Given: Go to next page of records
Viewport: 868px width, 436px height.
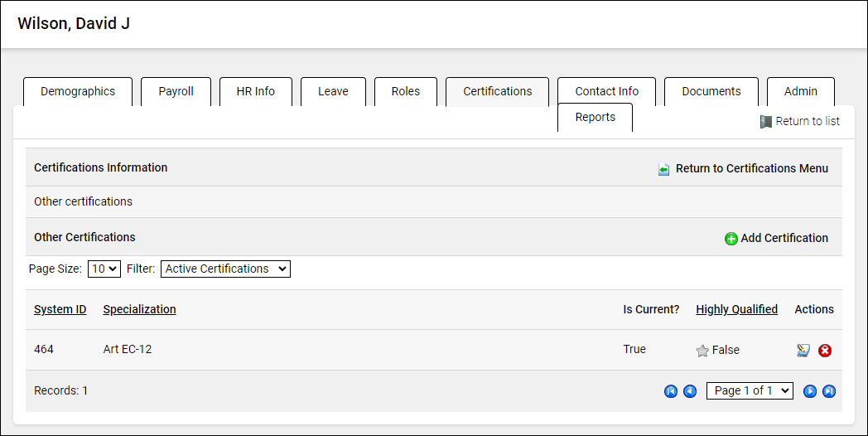Looking at the screenshot, I should (x=810, y=391).
